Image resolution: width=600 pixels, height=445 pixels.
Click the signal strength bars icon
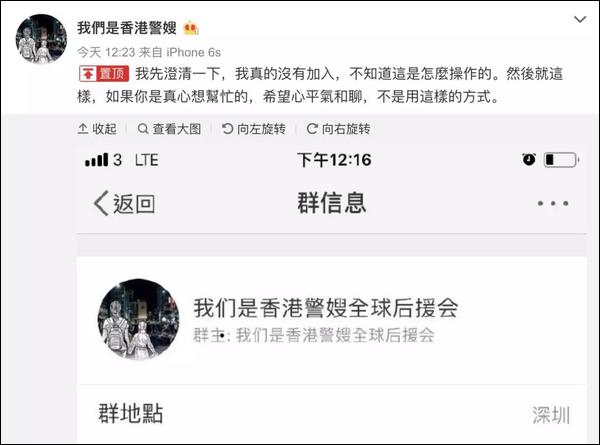tap(96, 160)
